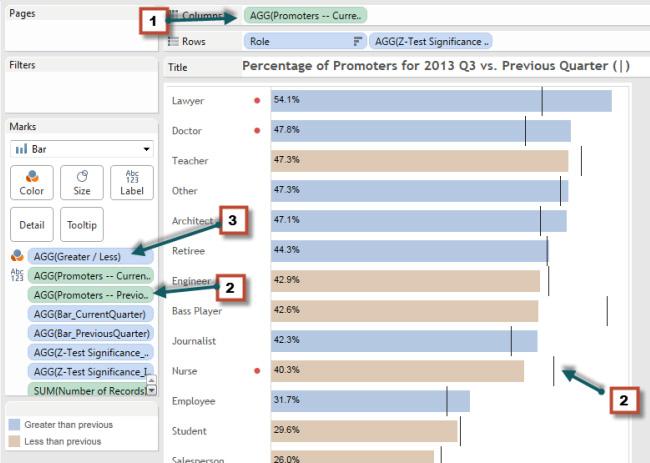Click the AGG(Bar_PreviousQuarter) pill
650x463 pixels.
tap(91, 333)
